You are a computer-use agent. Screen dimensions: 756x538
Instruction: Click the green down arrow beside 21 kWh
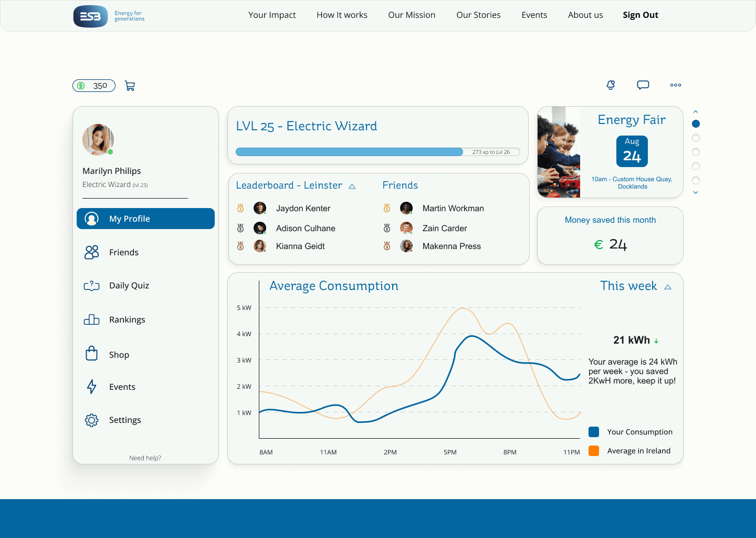click(656, 341)
